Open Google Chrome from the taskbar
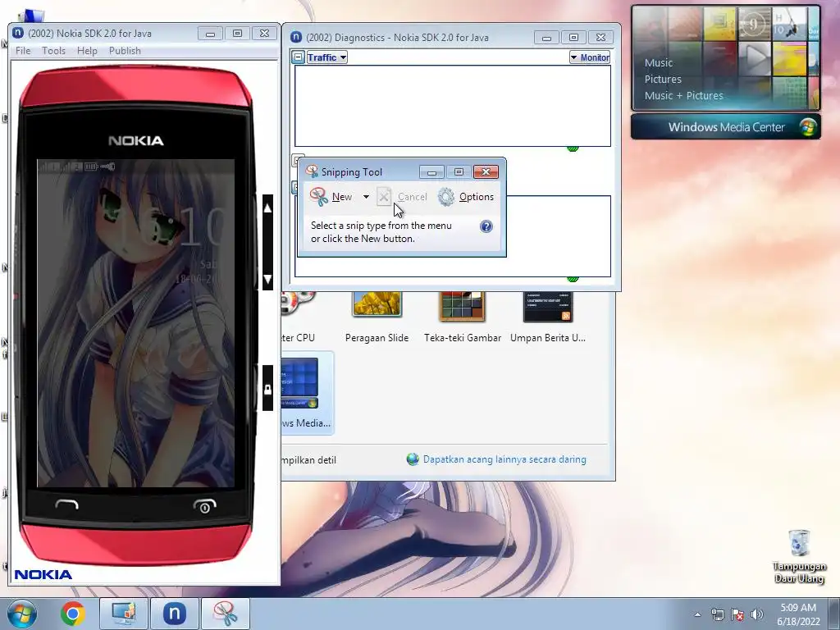 pyautogui.click(x=72, y=614)
